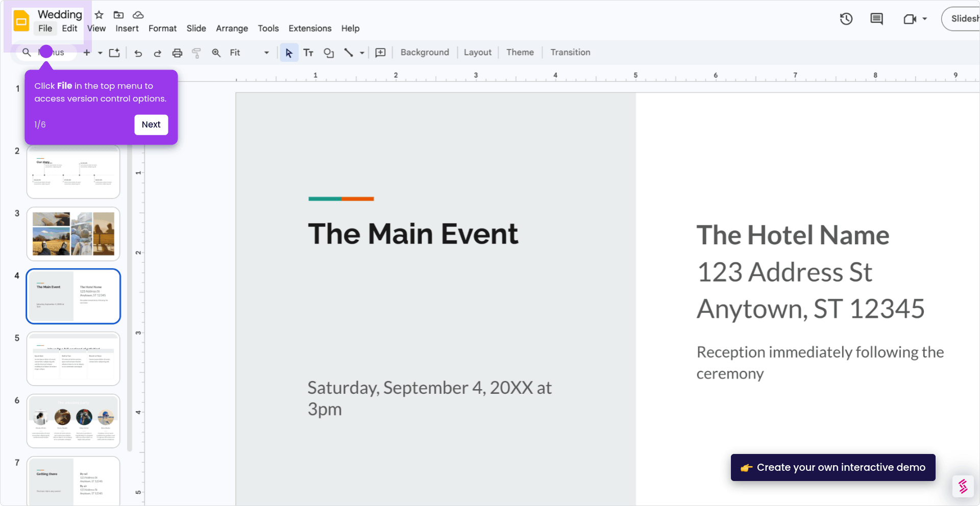Start a video call with camera icon
The width and height of the screenshot is (980, 506).
tap(910, 19)
